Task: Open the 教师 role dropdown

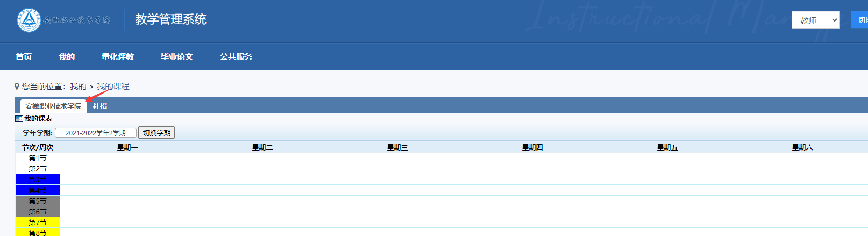Action: pyautogui.click(x=815, y=20)
